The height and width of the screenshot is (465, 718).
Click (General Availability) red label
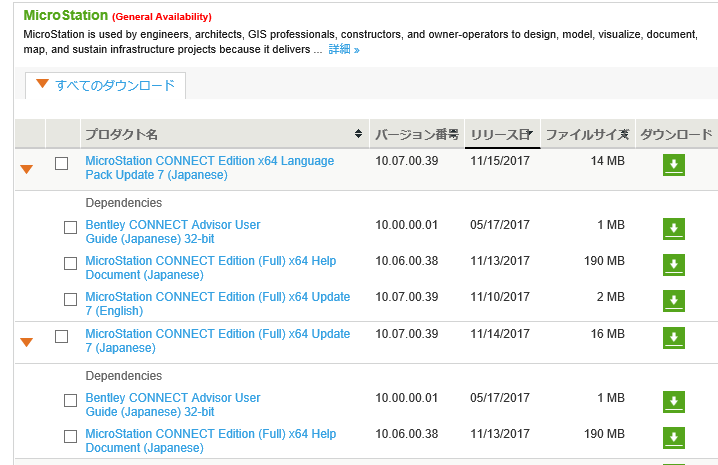click(162, 16)
